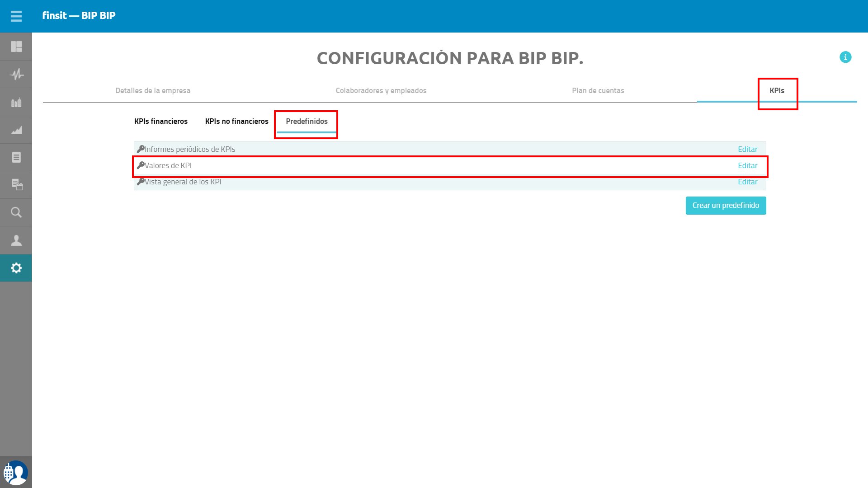This screenshot has width=868, height=488.
Task: Switch to Plan de cuentas tab
Action: tap(598, 90)
